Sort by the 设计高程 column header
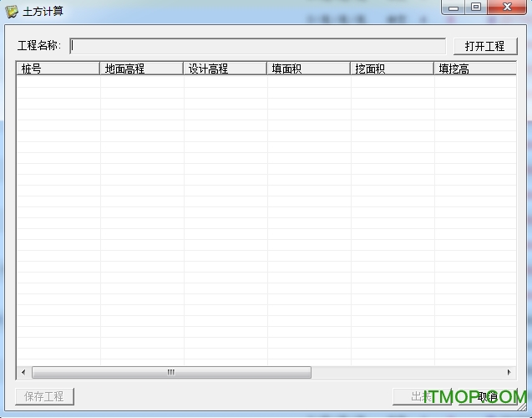This screenshot has width=532, height=418. pyautogui.click(x=225, y=69)
